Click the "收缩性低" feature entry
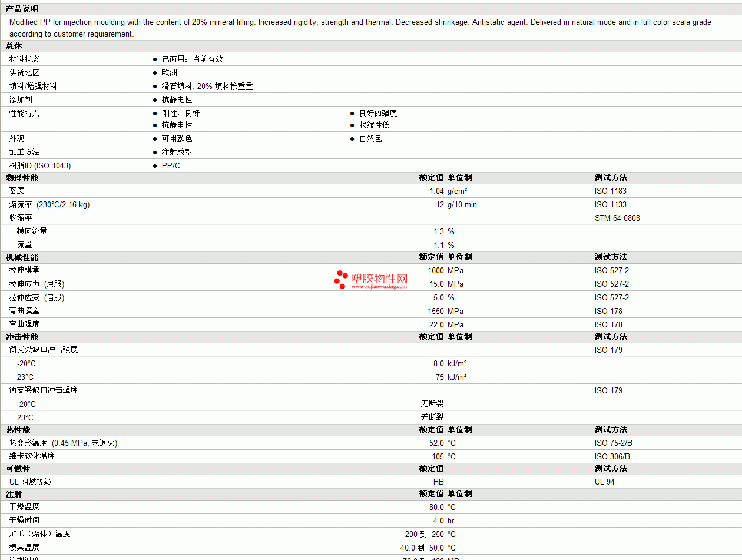The image size is (742, 560). point(375,125)
